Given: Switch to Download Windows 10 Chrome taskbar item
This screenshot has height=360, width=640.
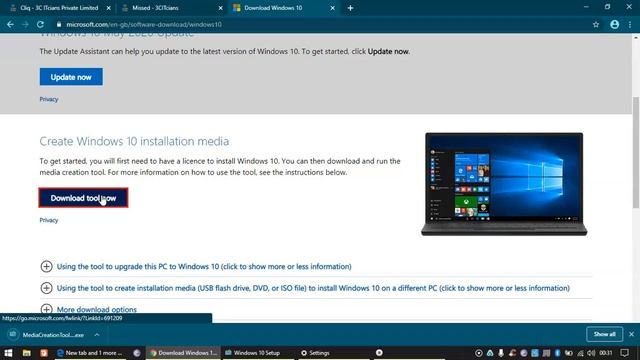Looking at the screenshot, I should (x=184, y=353).
